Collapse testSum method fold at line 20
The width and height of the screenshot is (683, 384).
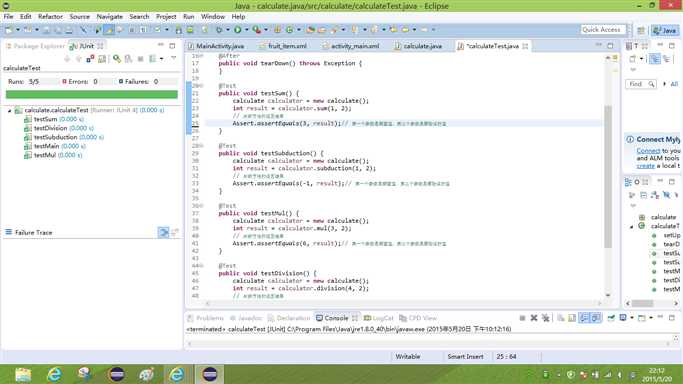(201, 86)
